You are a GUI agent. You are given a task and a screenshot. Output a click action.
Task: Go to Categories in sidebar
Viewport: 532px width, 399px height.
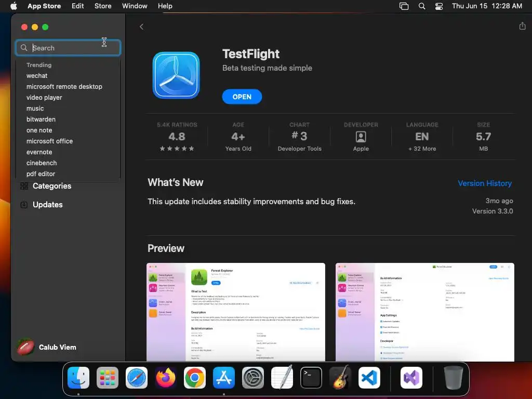[x=52, y=186]
